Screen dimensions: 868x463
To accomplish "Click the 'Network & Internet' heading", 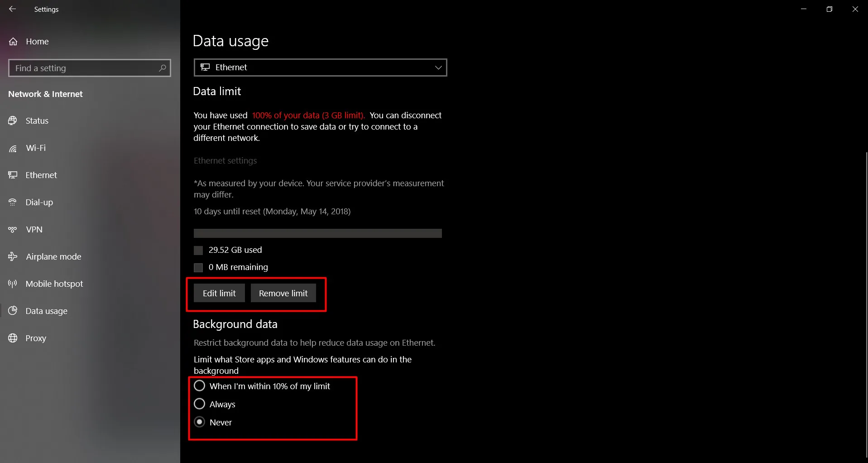I will [45, 94].
